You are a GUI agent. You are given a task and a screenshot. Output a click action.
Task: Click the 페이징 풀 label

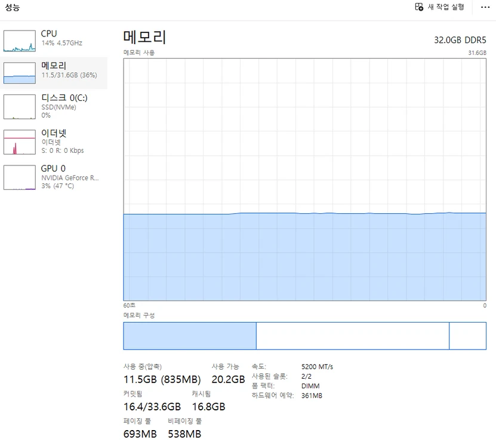(x=137, y=421)
